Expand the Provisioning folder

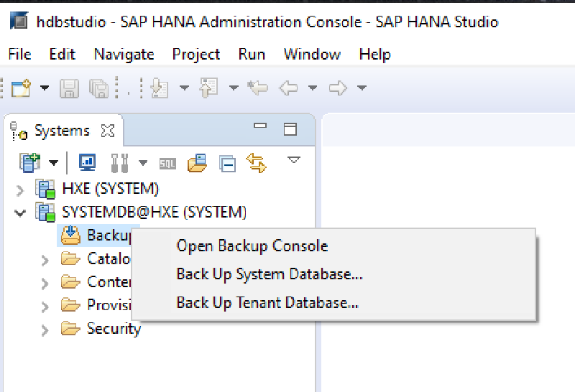[x=45, y=307]
